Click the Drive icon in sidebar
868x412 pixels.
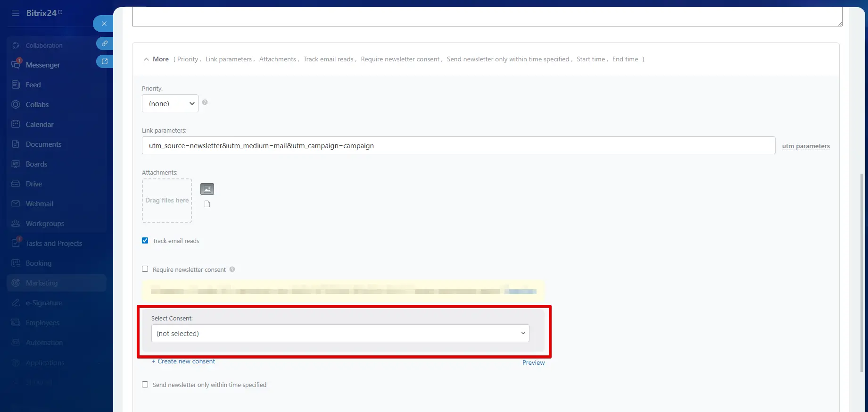(16, 184)
